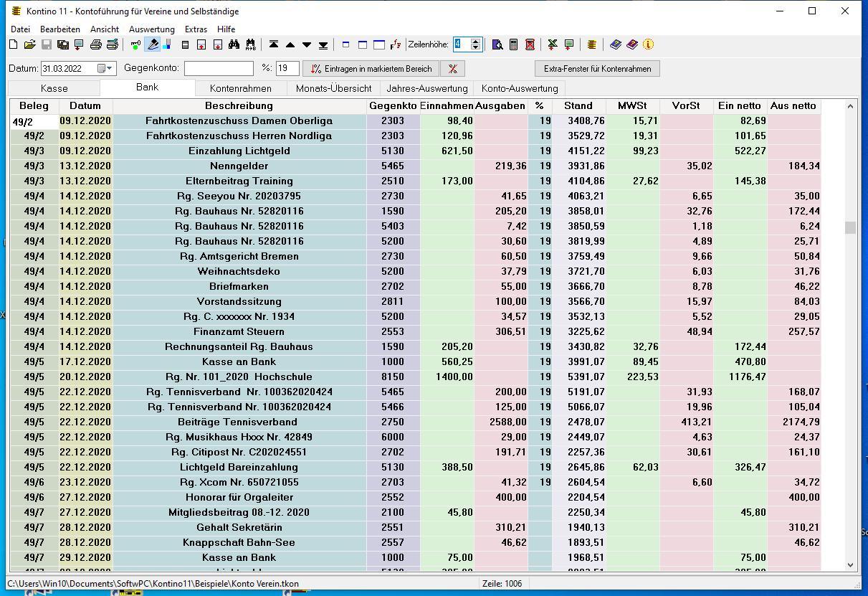The image size is (868, 596).
Task: Click the calculator icon in the toolbar
Action: (x=513, y=44)
